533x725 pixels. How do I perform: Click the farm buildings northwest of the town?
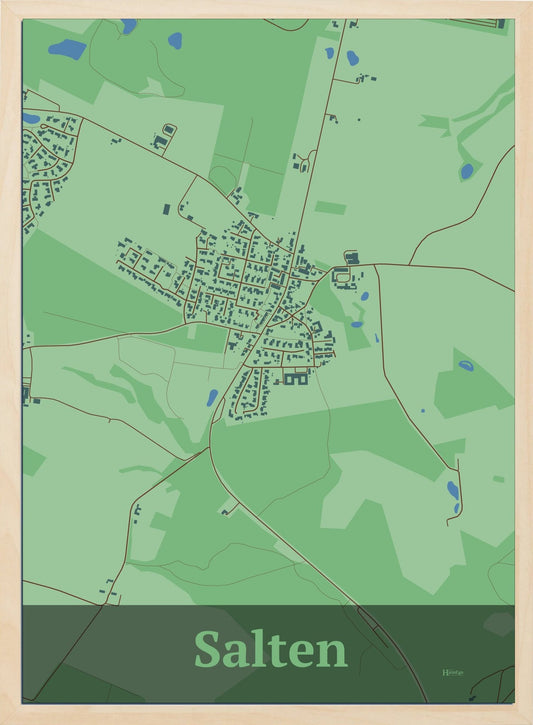click(x=164, y=136)
